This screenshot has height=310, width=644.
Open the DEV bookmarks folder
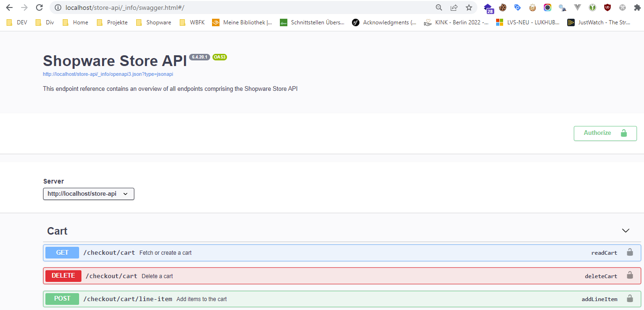click(16, 22)
